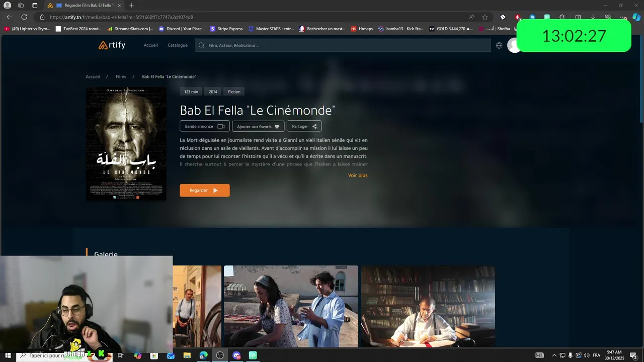Click the Artify logo
This screenshot has height=362, width=644.
click(x=112, y=45)
